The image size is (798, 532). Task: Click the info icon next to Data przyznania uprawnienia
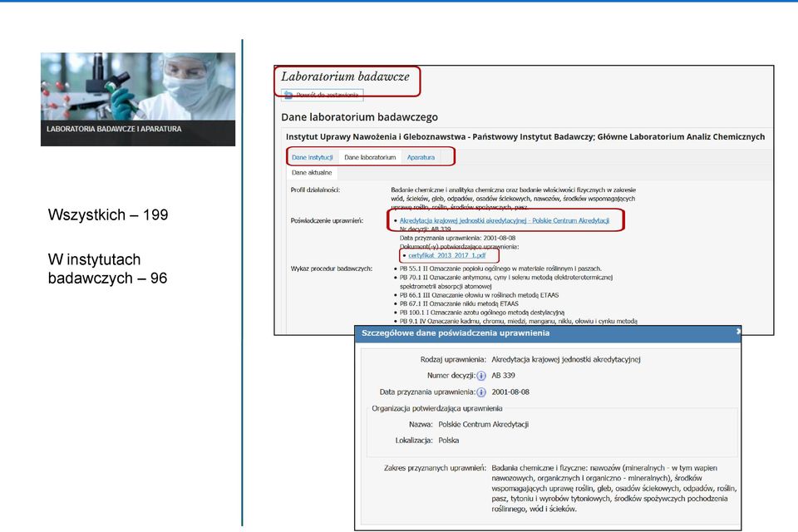coord(481,392)
